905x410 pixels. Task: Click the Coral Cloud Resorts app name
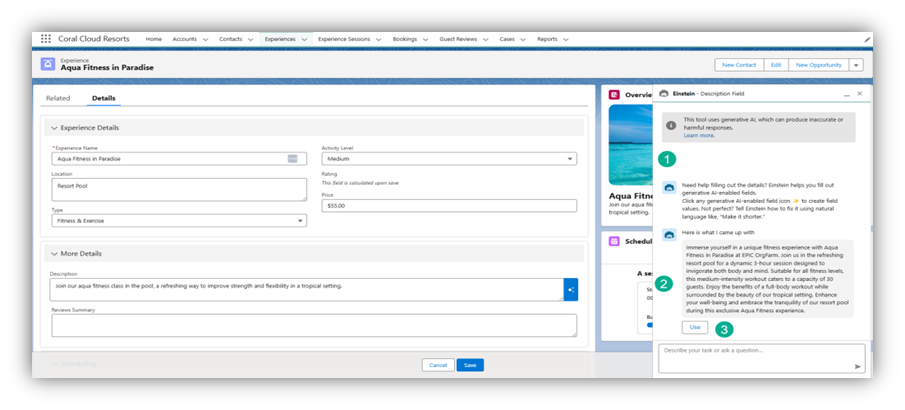[x=94, y=39]
